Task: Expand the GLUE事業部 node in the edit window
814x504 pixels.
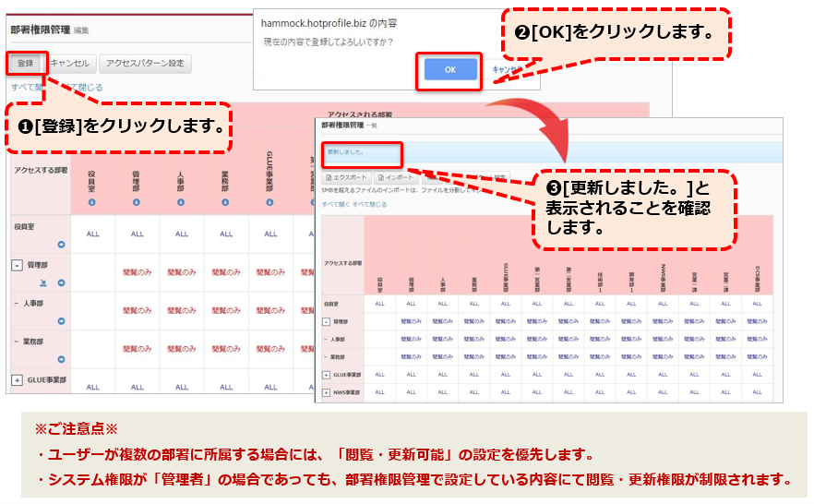Action: point(18,380)
